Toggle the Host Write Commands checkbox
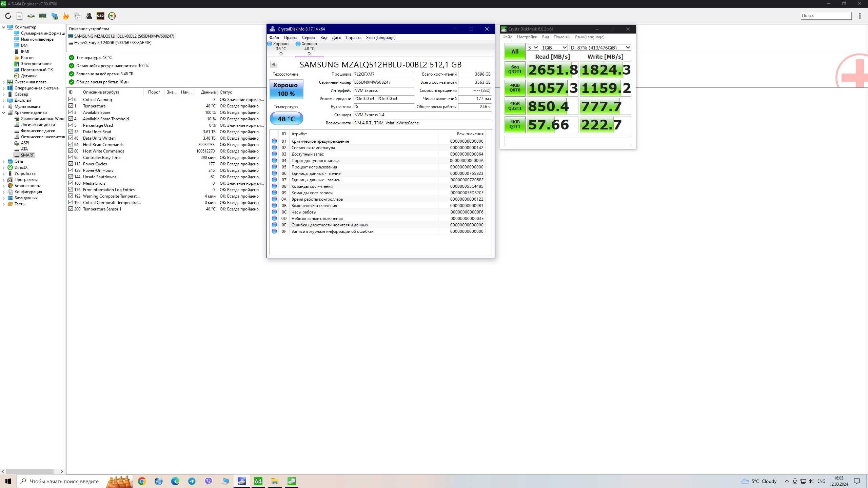Screen dimensions: 868x488 [x=71, y=151]
